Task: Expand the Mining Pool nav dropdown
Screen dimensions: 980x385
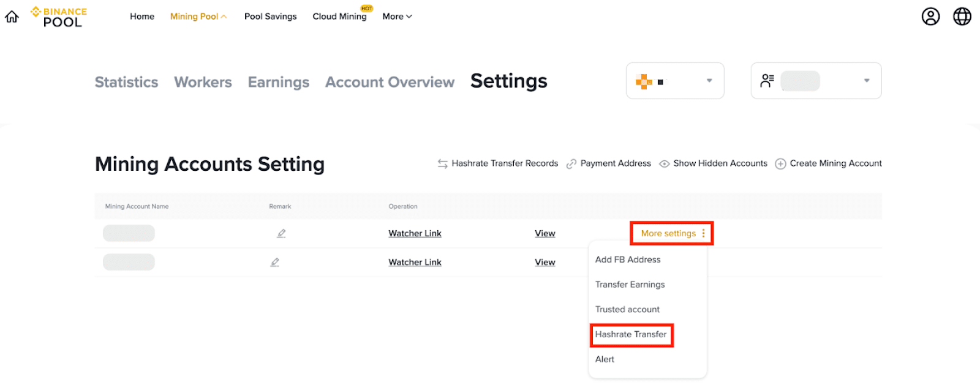Action: tap(198, 17)
